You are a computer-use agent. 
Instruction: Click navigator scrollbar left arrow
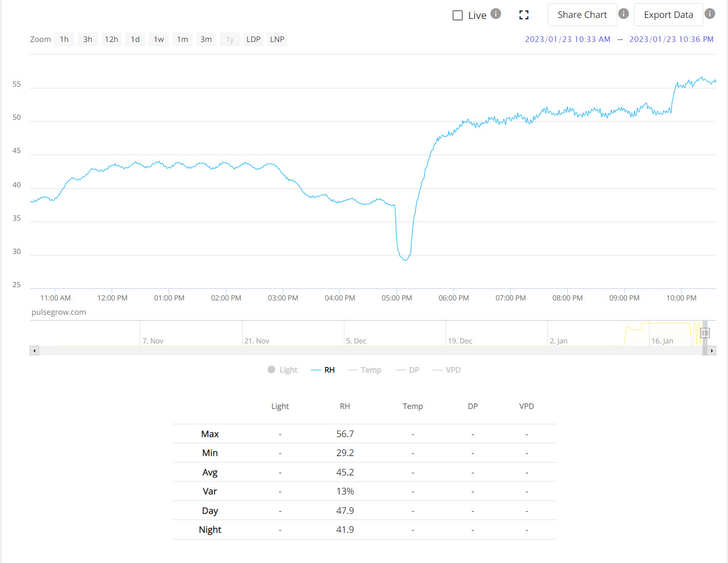(34, 351)
